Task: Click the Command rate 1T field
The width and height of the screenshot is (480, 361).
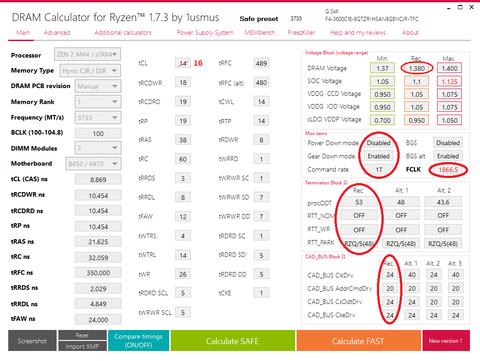Action: (379, 170)
